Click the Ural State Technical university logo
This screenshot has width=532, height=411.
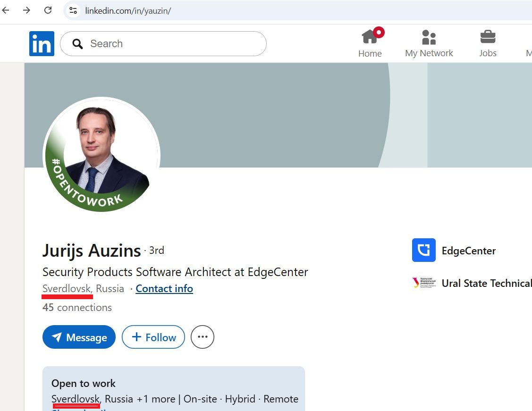pos(424,283)
